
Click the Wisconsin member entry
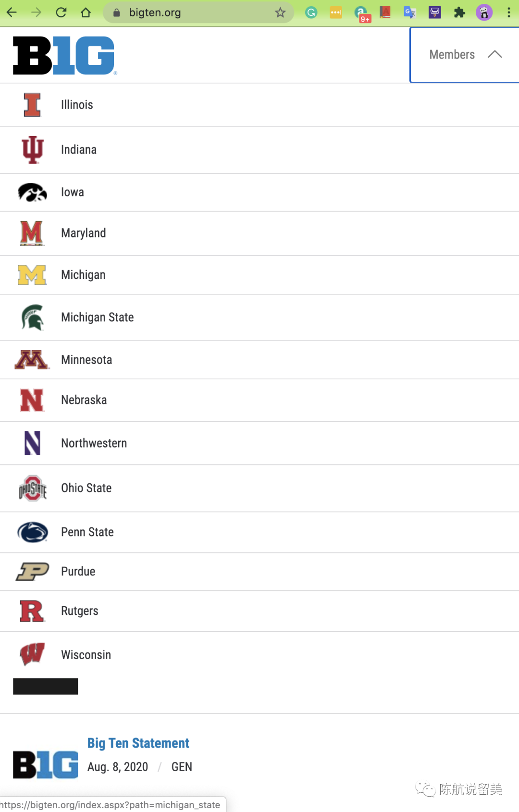click(x=86, y=655)
